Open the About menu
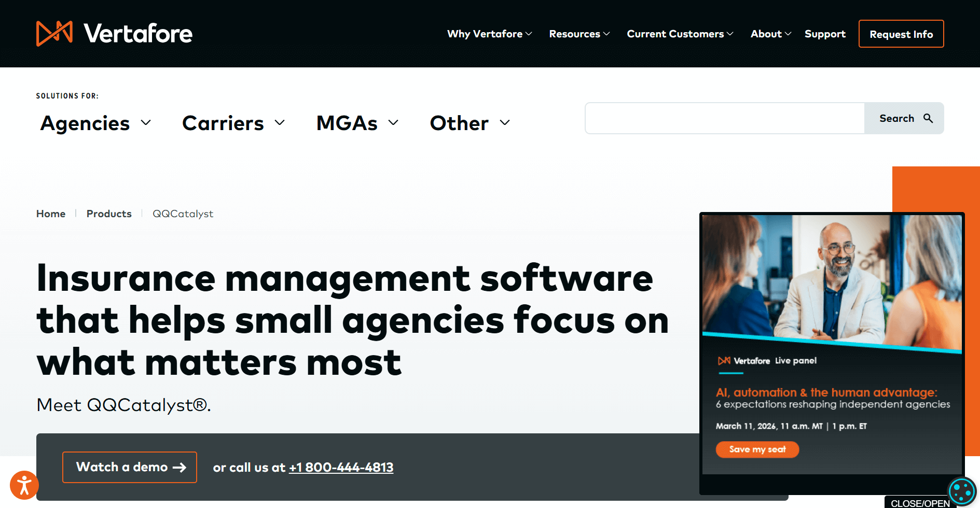The width and height of the screenshot is (980, 508). (x=771, y=34)
